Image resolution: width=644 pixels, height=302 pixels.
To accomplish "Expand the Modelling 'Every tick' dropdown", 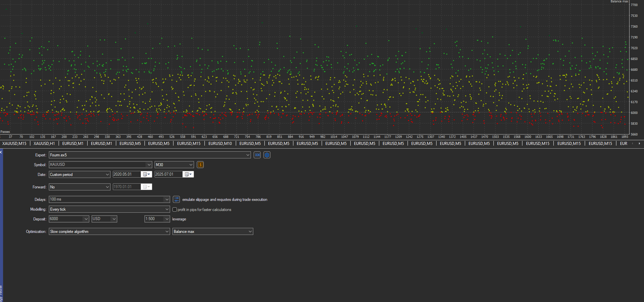I will pos(167,209).
